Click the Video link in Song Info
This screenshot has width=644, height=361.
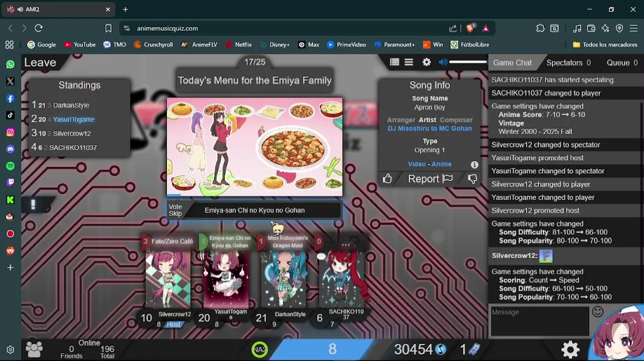click(416, 164)
